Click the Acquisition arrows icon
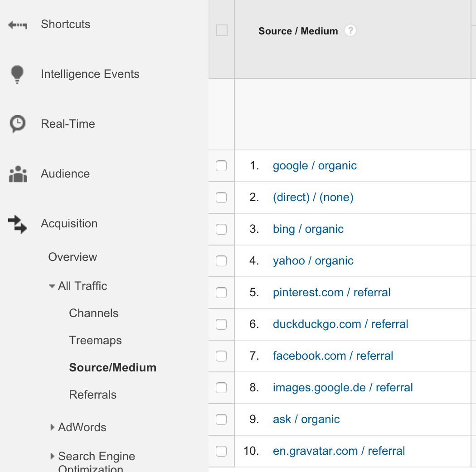The height and width of the screenshot is (472, 476). 18,225
